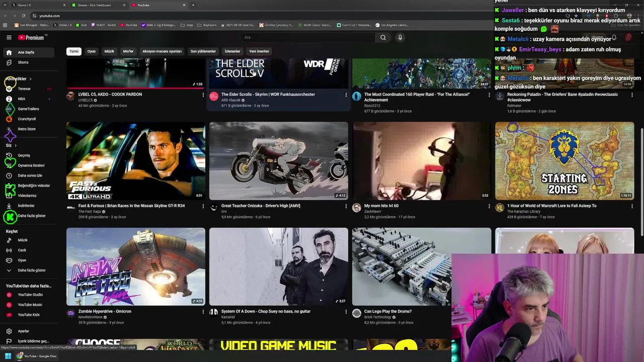Expand the Siz section chevron
Screen dimensions: 644x362
click(16, 145)
